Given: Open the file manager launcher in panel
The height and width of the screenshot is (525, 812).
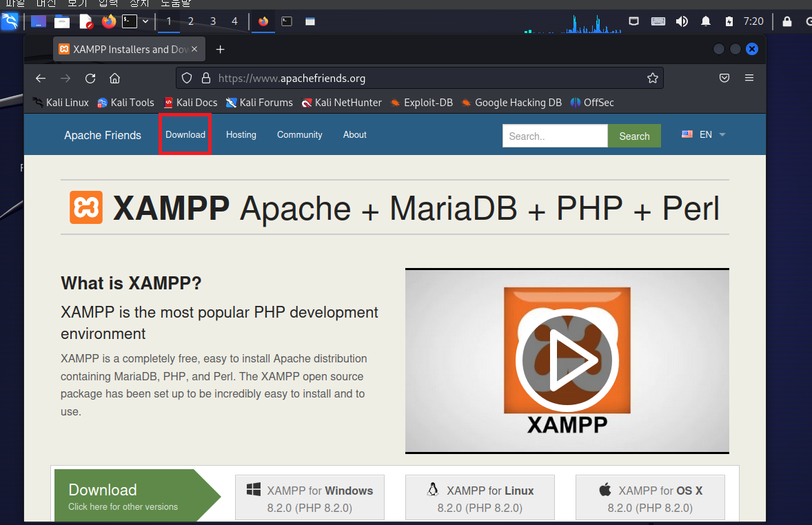Looking at the screenshot, I should point(61,21).
